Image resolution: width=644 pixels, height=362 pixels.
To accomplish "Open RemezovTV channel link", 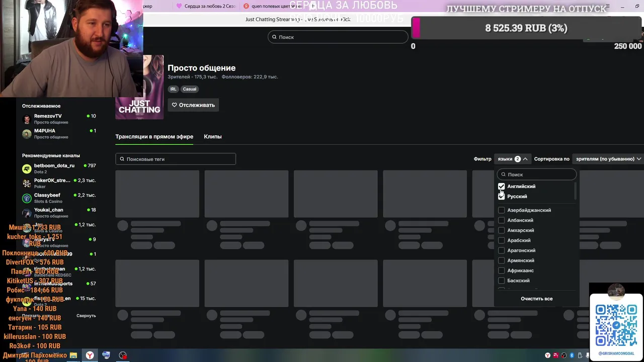I will pyautogui.click(x=48, y=116).
